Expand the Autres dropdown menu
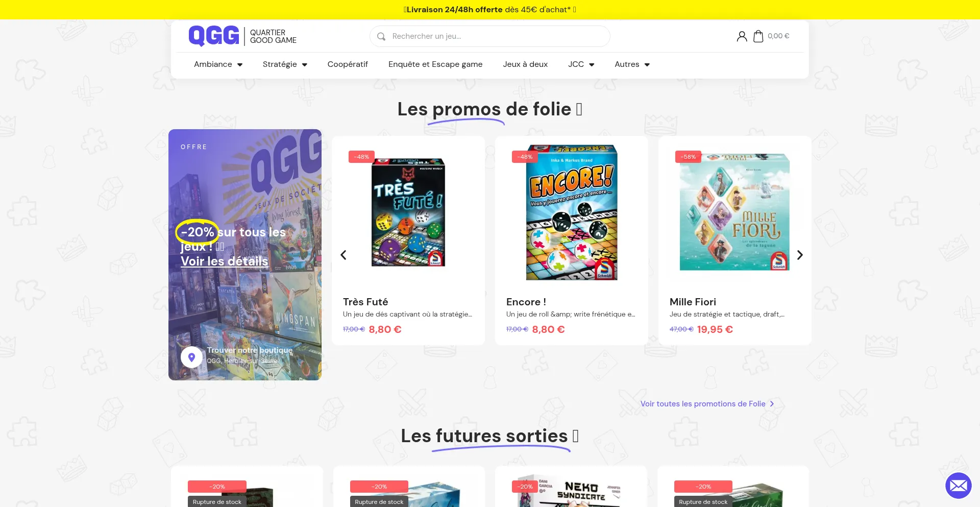The image size is (980, 507). pos(632,64)
